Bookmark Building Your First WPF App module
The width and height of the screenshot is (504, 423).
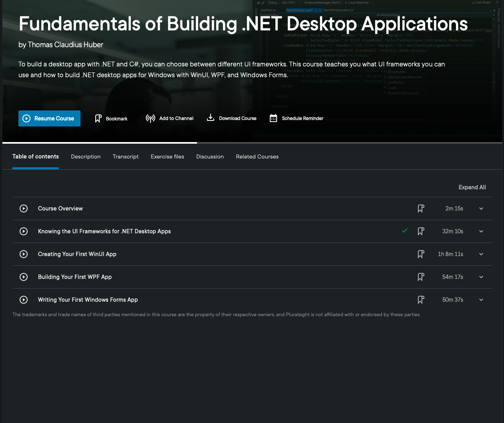click(421, 277)
